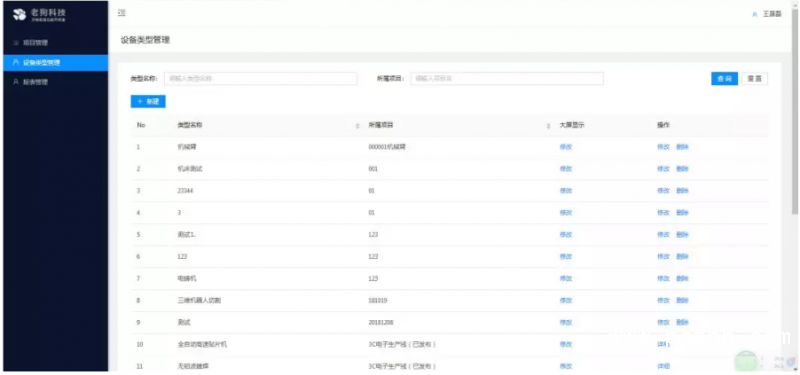Focus the 类型名称 search input
This screenshot has height=375, width=800.
tap(261, 79)
